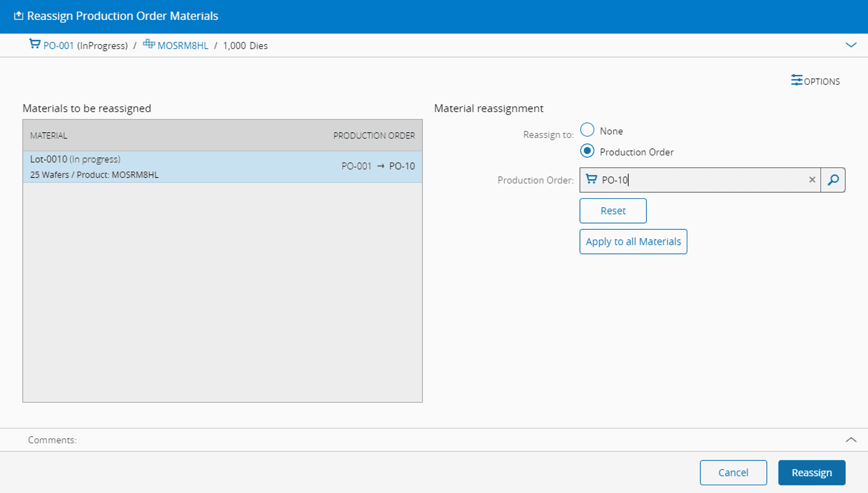Image resolution: width=868 pixels, height=493 pixels.
Task: Click the OPTIONS sliders icon
Action: 796,80
